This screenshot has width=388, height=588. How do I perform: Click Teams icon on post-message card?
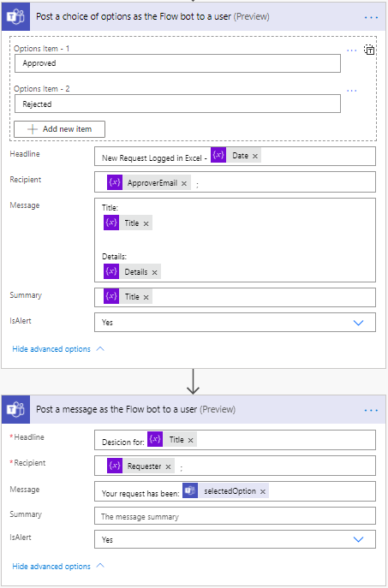[x=15, y=409]
